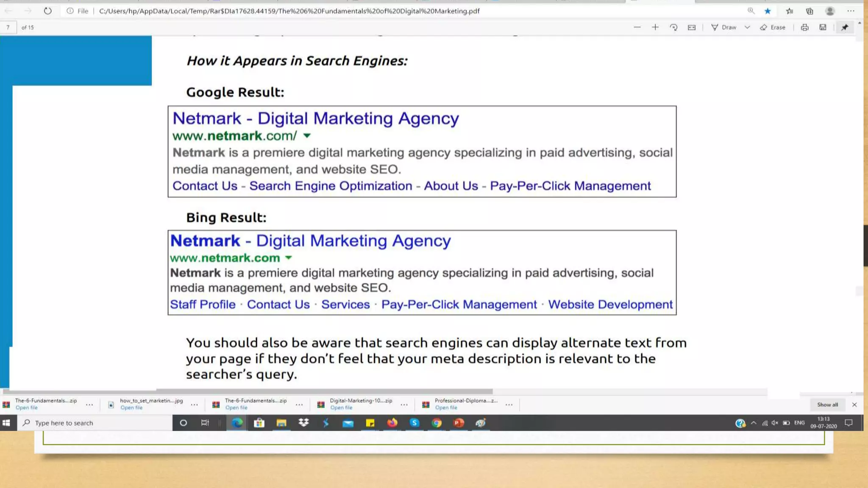Rotate the PDF page

click(x=673, y=27)
